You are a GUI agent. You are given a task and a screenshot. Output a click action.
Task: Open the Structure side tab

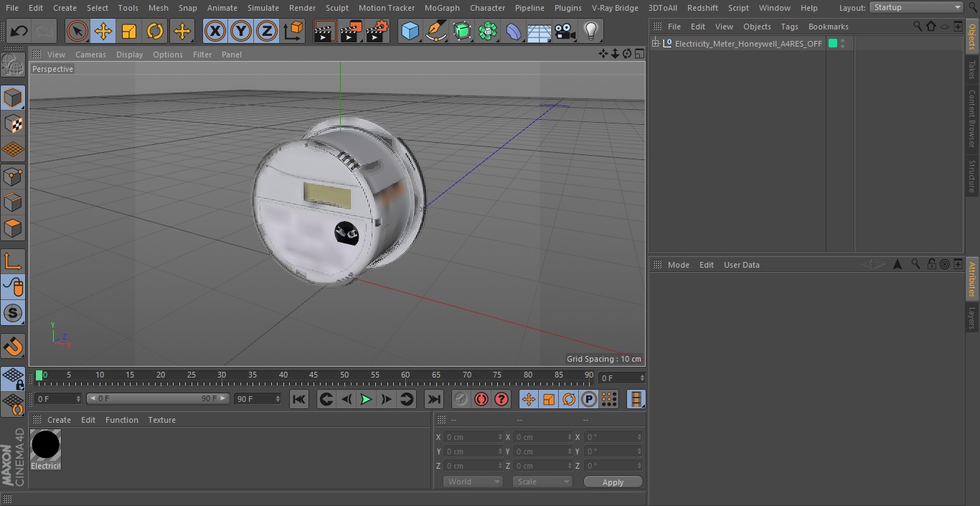point(972,176)
